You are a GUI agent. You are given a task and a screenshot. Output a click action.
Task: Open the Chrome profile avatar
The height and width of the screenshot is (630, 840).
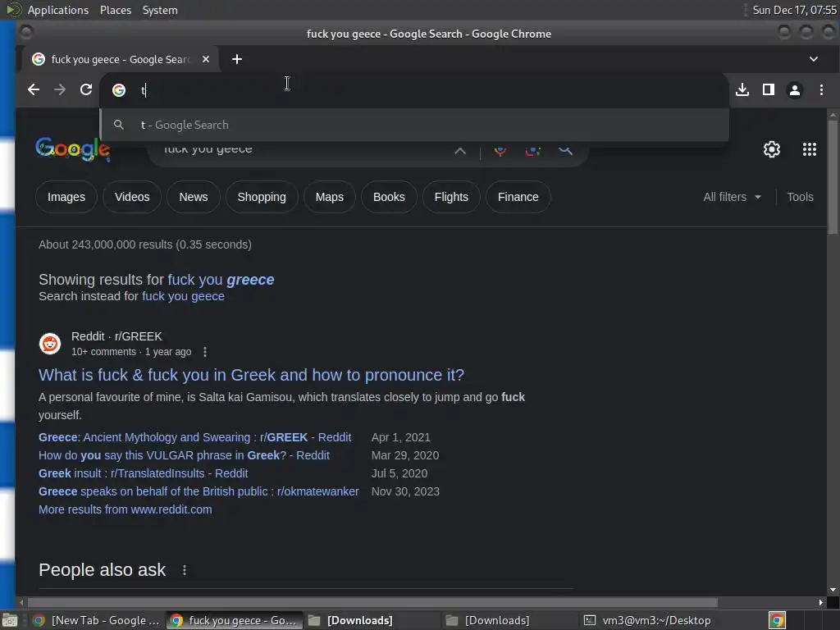coord(794,90)
